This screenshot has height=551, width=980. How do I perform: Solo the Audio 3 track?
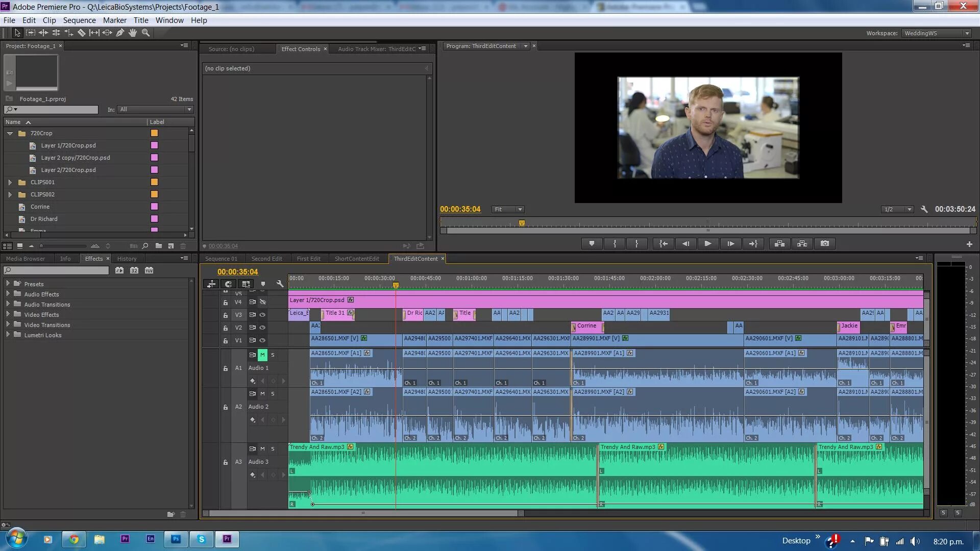click(273, 449)
